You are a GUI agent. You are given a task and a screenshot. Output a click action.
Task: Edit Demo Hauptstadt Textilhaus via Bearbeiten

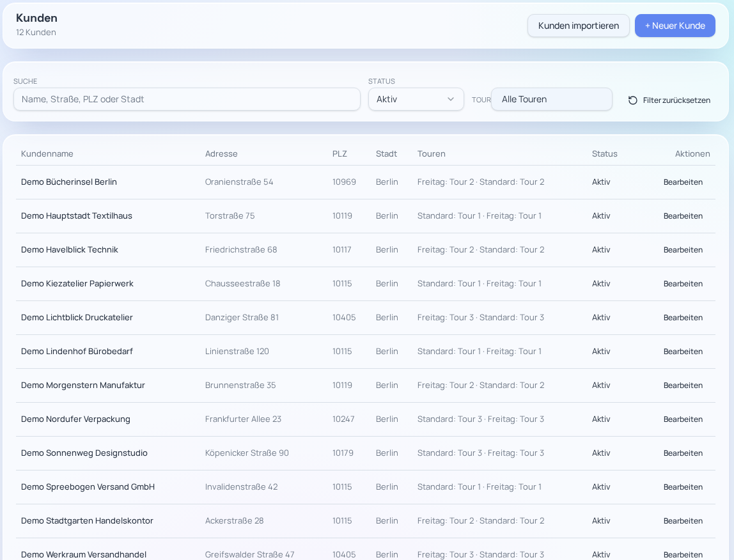[x=682, y=216]
